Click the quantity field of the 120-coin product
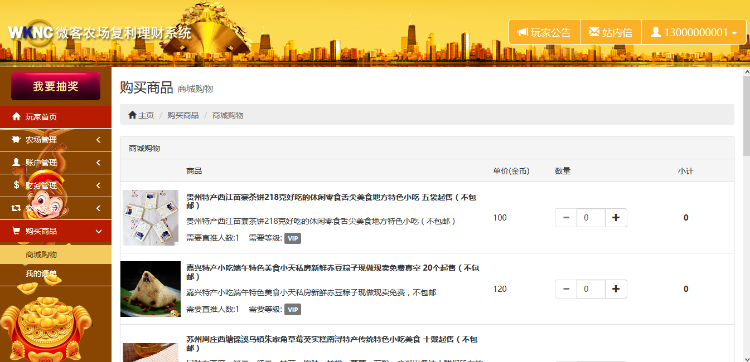750x362 pixels. pyautogui.click(x=591, y=289)
